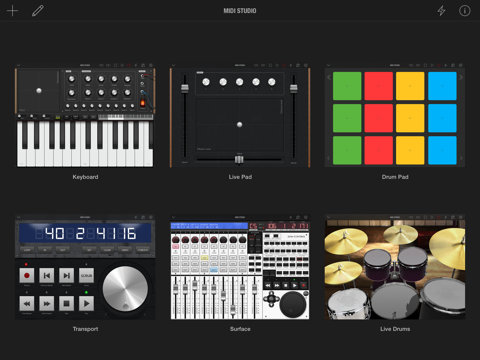The height and width of the screenshot is (360, 480).
Task: Select the "Surface" label text
Action: (240, 329)
